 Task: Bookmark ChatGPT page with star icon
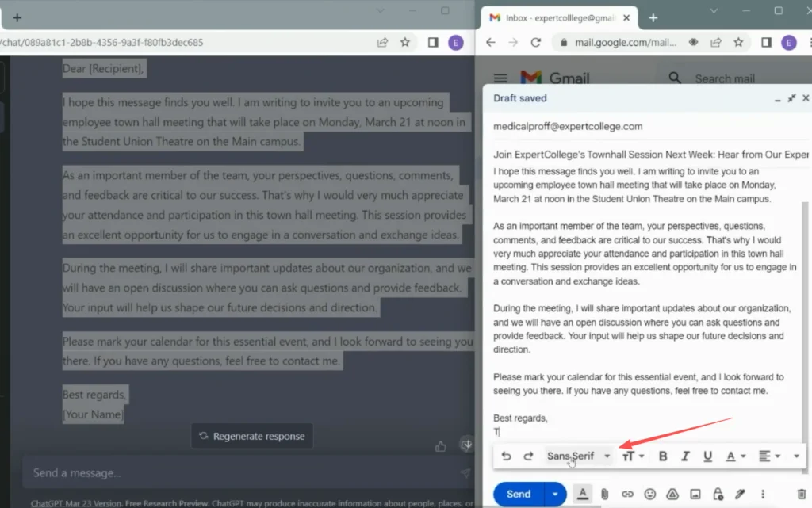pyautogui.click(x=405, y=43)
